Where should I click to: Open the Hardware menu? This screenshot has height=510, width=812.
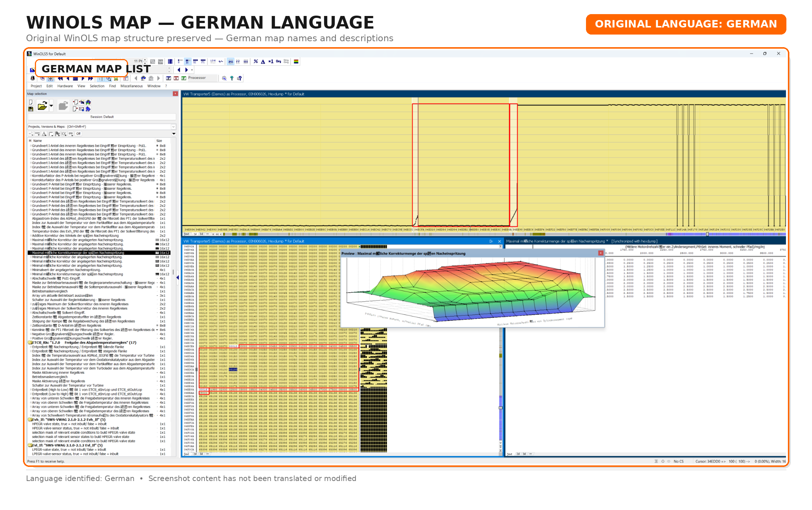coord(65,86)
